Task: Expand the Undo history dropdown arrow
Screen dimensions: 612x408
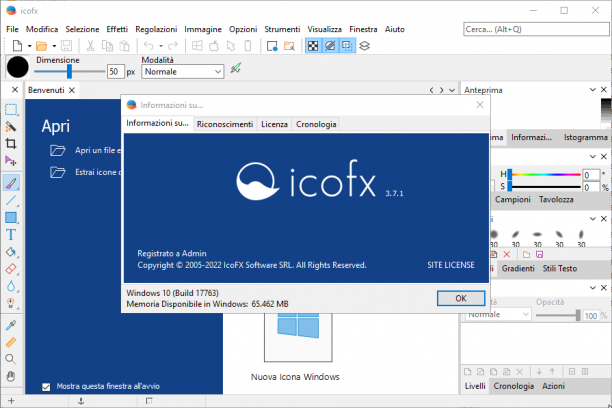Action: [160, 46]
